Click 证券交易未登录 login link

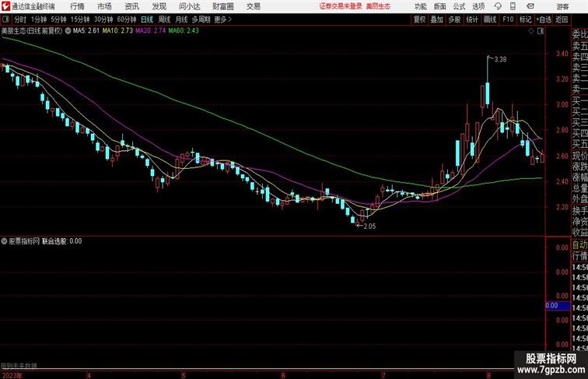pyautogui.click(x=341, y=6)
